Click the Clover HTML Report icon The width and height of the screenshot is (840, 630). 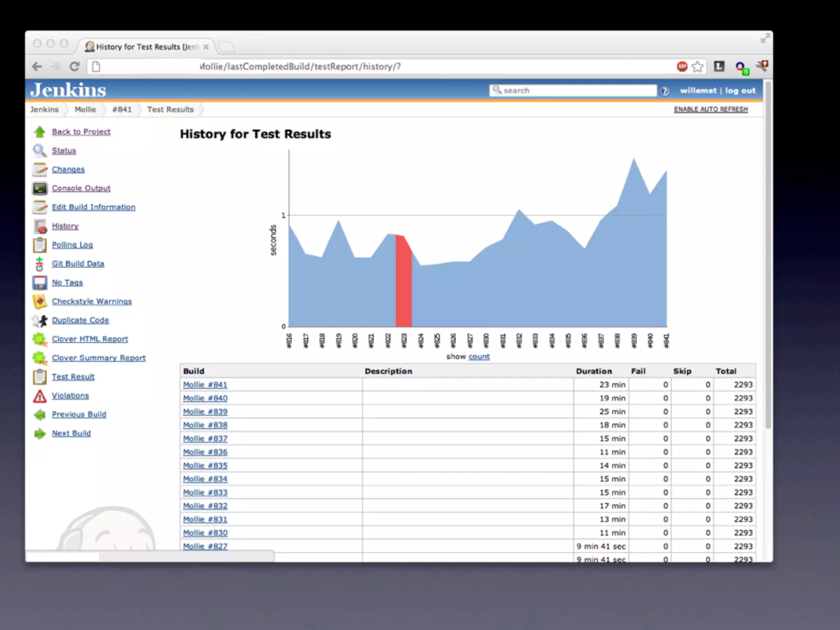click(x=40, y=339)
